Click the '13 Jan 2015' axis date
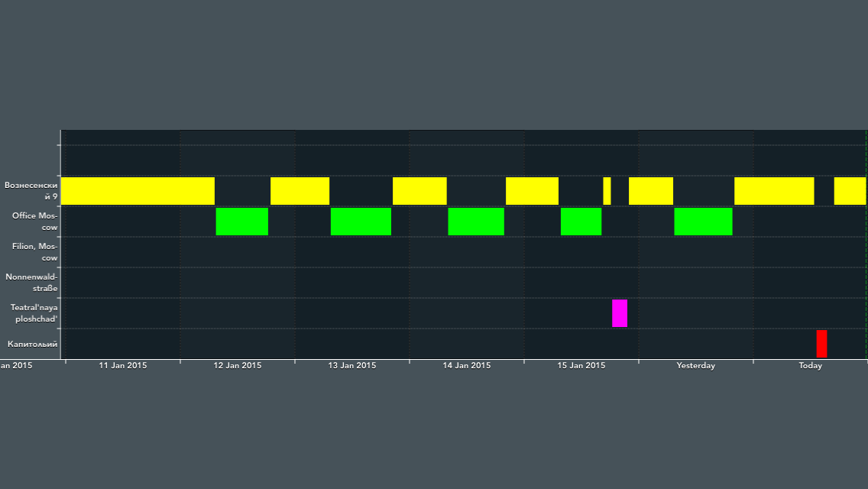Screen dimensions: 868x489 point(352,365)
